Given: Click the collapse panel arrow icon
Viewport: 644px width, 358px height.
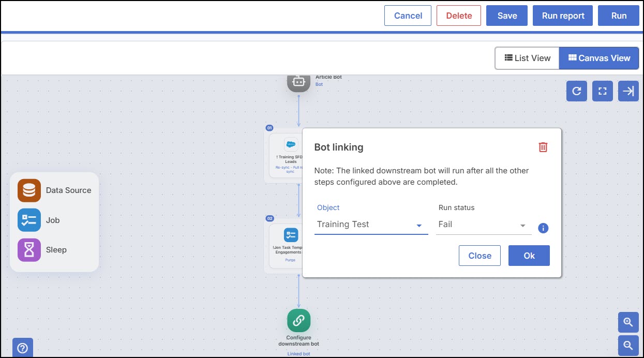Looking at the screenshot, I should (628, 91).
